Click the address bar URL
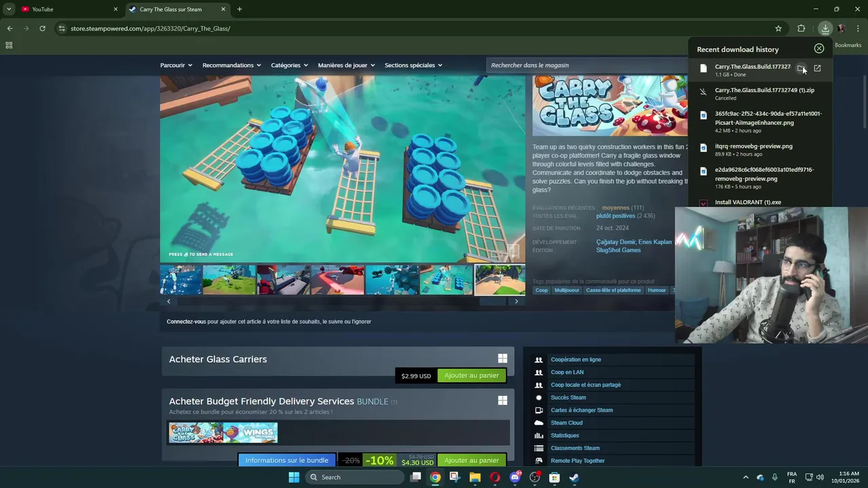 (x=151, y=28)
